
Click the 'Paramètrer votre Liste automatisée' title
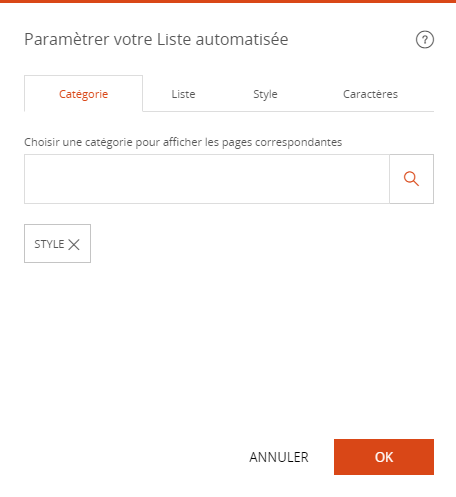point(156,39)
